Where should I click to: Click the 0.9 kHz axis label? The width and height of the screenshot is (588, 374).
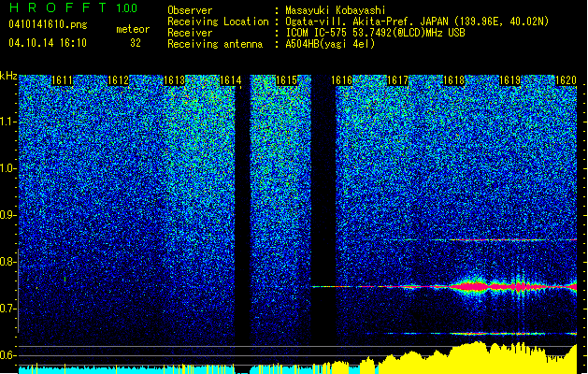click(8, 215)
